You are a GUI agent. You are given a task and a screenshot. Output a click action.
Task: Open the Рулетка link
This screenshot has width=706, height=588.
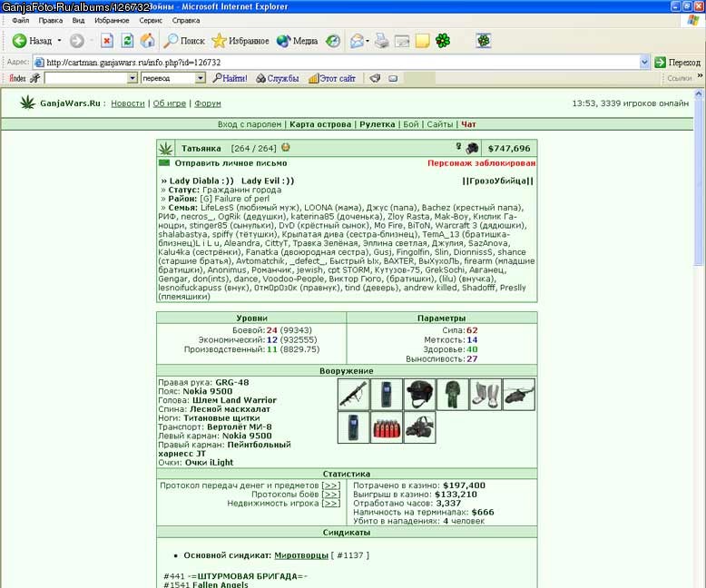378,124
